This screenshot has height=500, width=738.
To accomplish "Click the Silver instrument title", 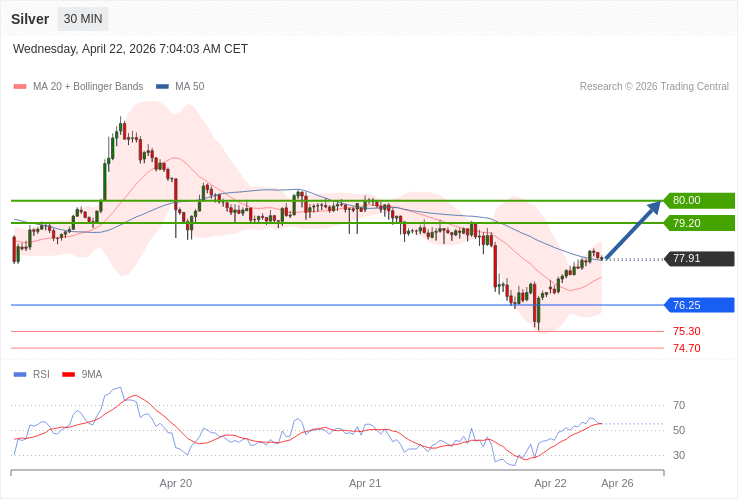I will tap(30, 19).
